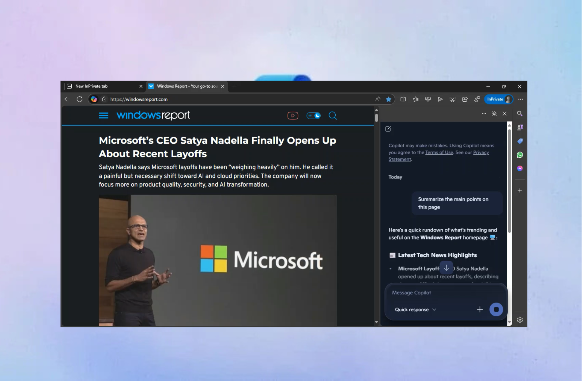The width and height of the screenshot is (588, 392).
Task: Start a web capture with the scissors icon
Action: [x=452, y=99]
